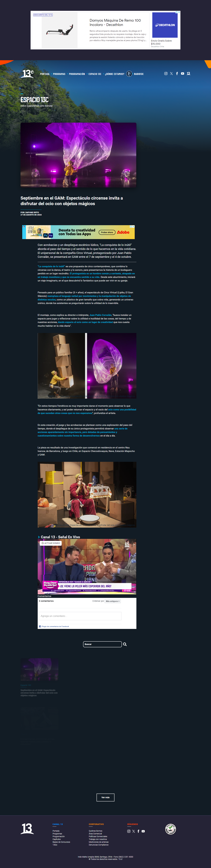The image size is (211, 868).
Task: Click the footer Instagram icon
Action: pos(129,831)
